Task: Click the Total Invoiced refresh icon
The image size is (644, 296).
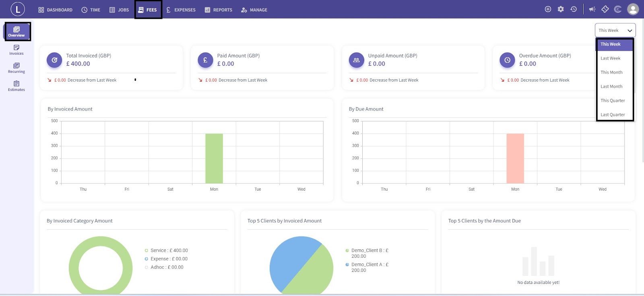Action: click(x=54, y=60)
